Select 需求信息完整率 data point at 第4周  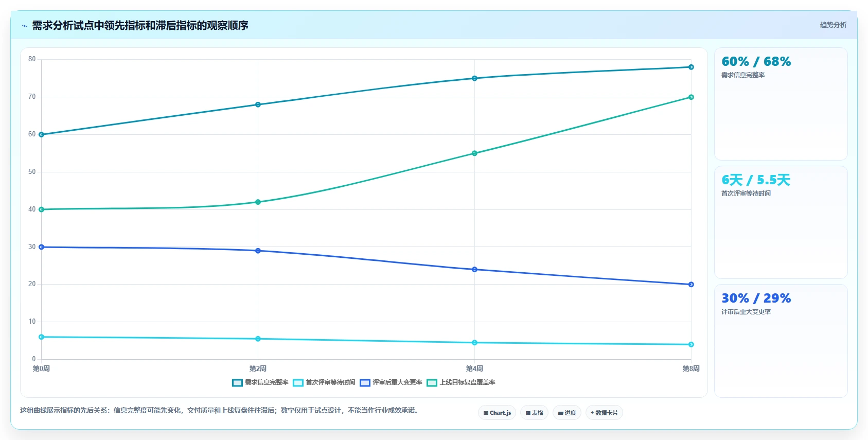(474, 78)
